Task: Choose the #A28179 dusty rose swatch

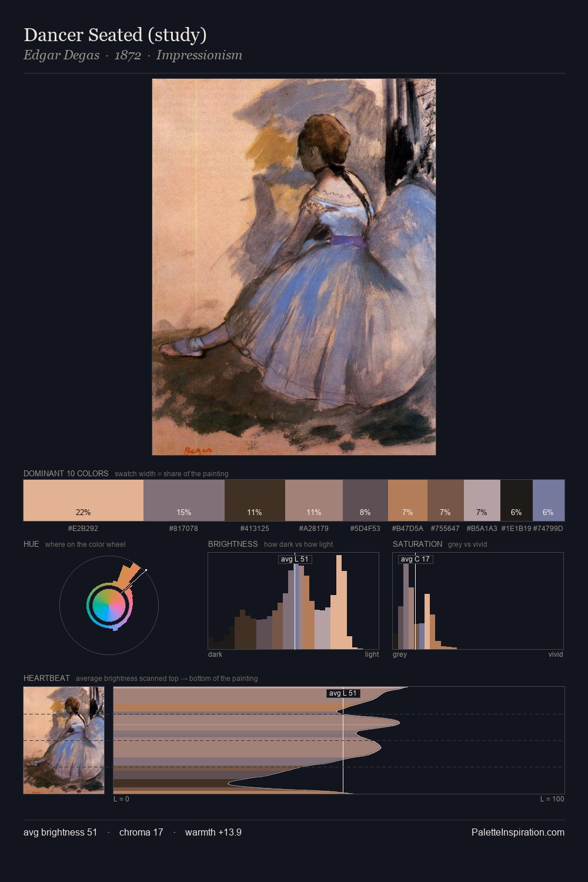Action: point(314,500)
